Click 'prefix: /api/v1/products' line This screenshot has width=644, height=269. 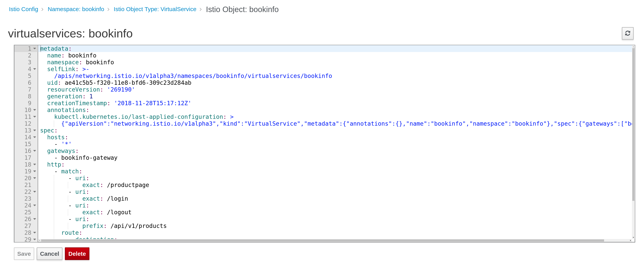pyautogui.click(x=124, y=226)
